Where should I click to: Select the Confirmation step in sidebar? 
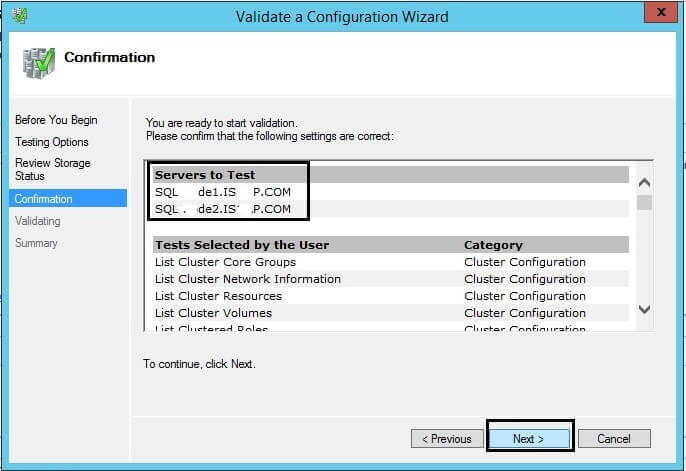pos(44,199)
